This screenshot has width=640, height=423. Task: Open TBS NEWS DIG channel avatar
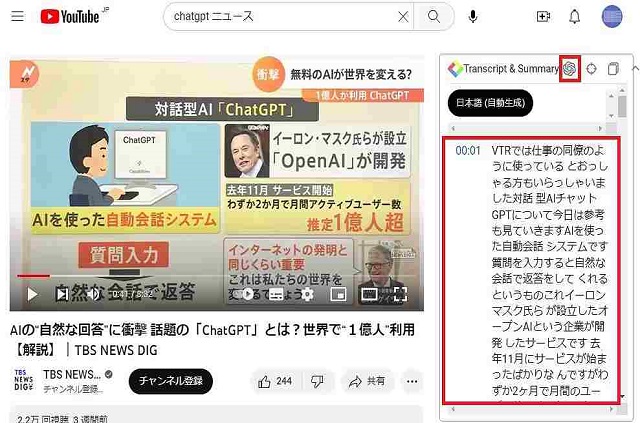coord(24,381)
